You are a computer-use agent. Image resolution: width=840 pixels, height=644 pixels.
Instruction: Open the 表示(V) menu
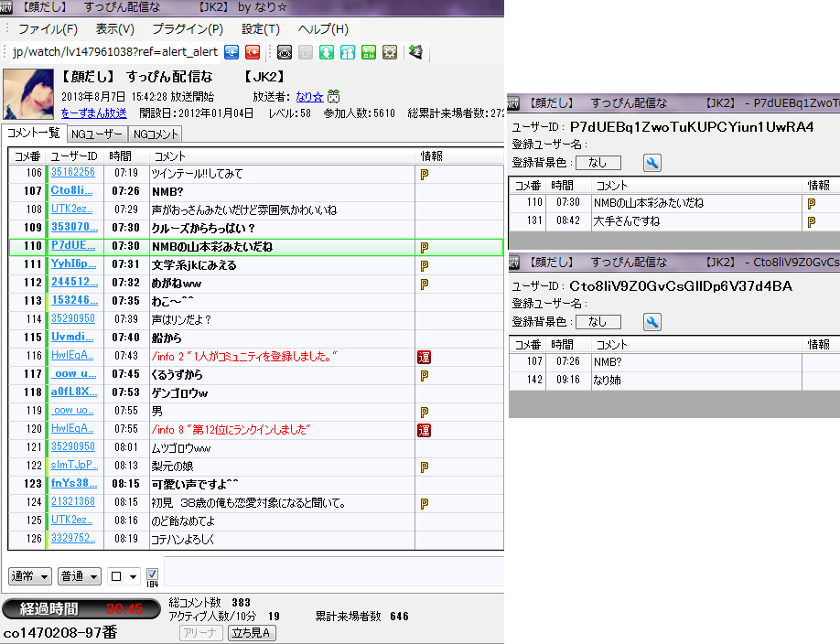[114, 29]
